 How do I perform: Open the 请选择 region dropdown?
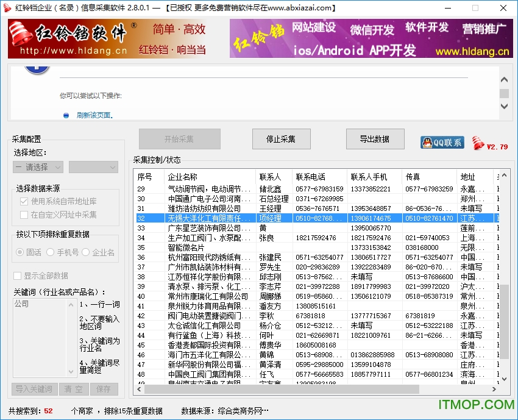tap(38, 167)
